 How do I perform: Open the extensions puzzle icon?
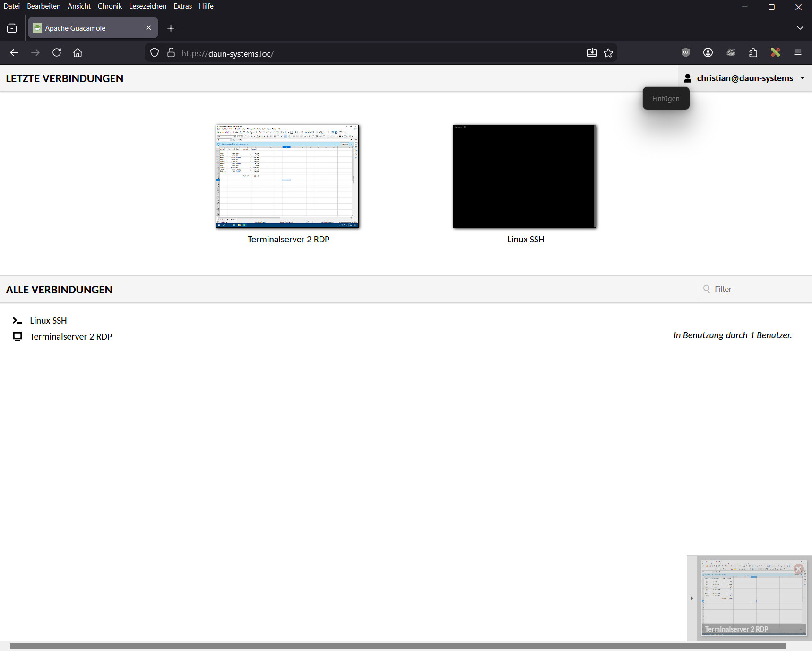pyautogui.click(x=753, y=52)
